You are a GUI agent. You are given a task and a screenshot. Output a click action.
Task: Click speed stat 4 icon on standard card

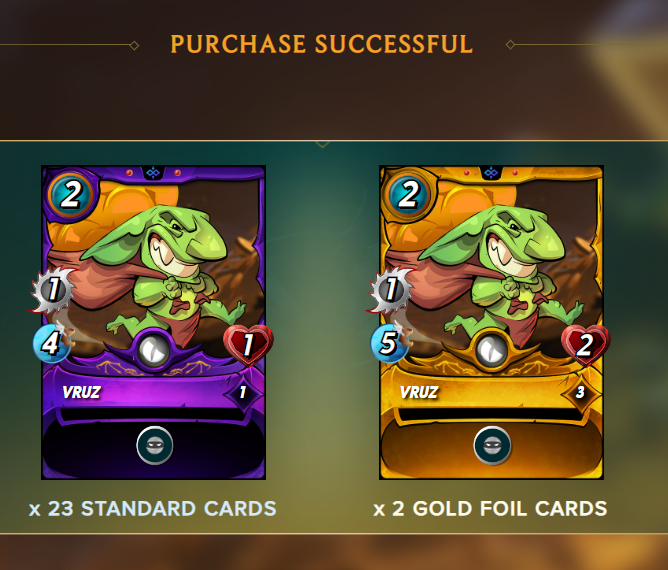[x=51, y=343]
